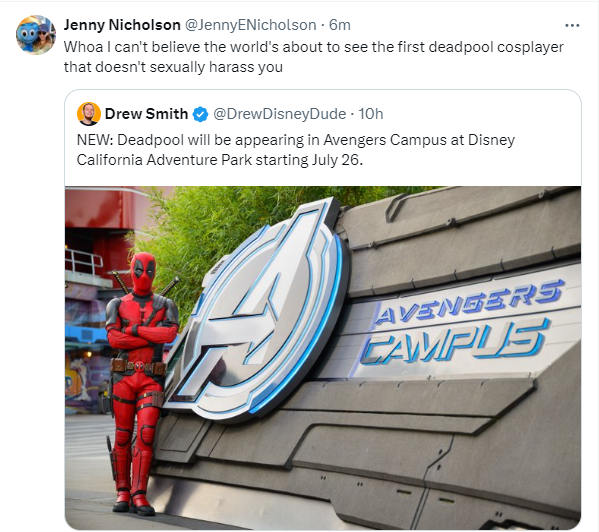Viewport: 599px width, 532px height.
Task: Open quoted tweet text about Avengers Campus
Action: [x=296, y=150]
